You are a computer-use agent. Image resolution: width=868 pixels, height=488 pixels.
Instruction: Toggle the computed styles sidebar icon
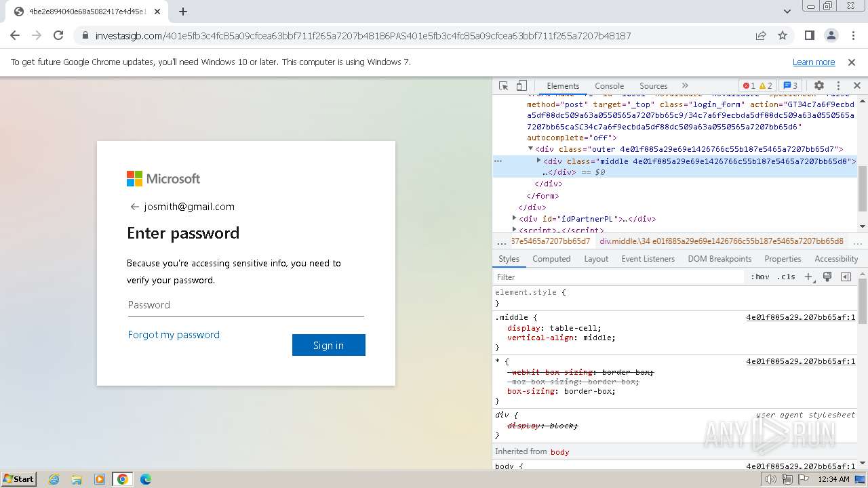click(846, 277)
